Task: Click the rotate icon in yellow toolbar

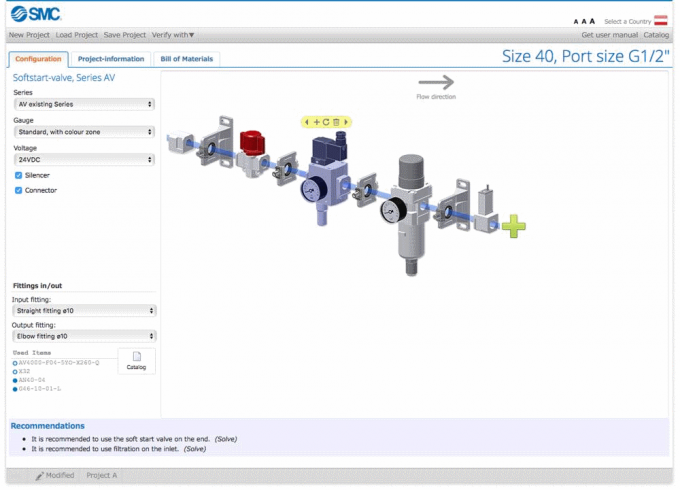Action: [x=326, y=122]
